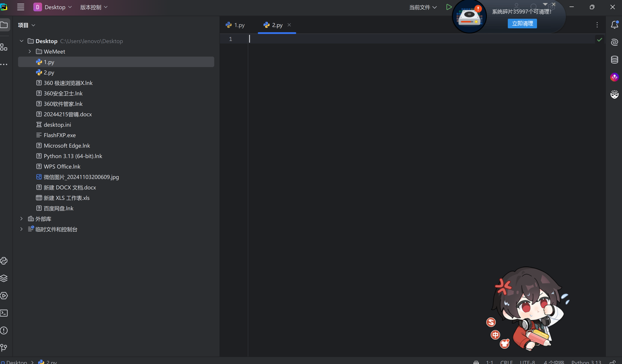Open the Services tool window icon
The width and height of the screenshot is (622, 364).
4,296
